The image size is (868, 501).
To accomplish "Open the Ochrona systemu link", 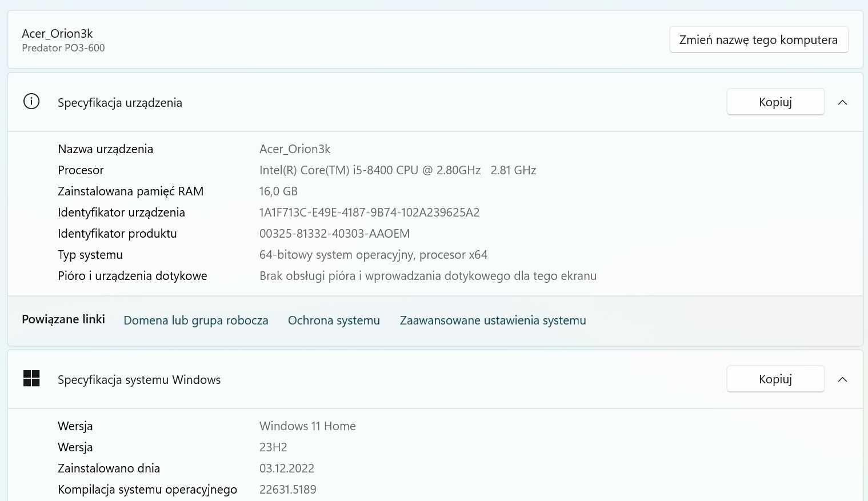I will pyautogui.click(x=334, y=320).
